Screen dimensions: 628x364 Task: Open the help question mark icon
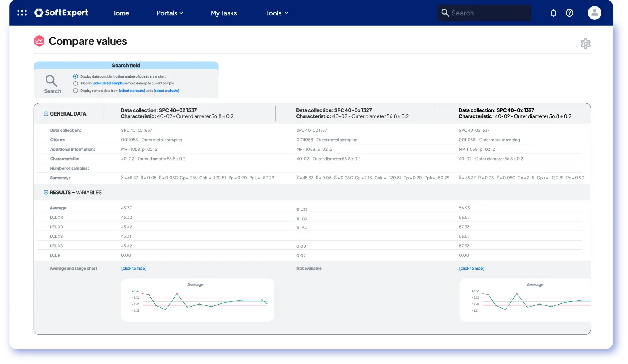pyautogui.click(x=569, y=13)
